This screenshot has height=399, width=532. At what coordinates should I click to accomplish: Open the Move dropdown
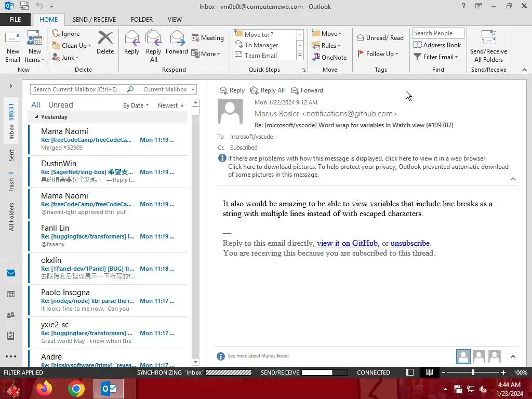pos(327,33)
